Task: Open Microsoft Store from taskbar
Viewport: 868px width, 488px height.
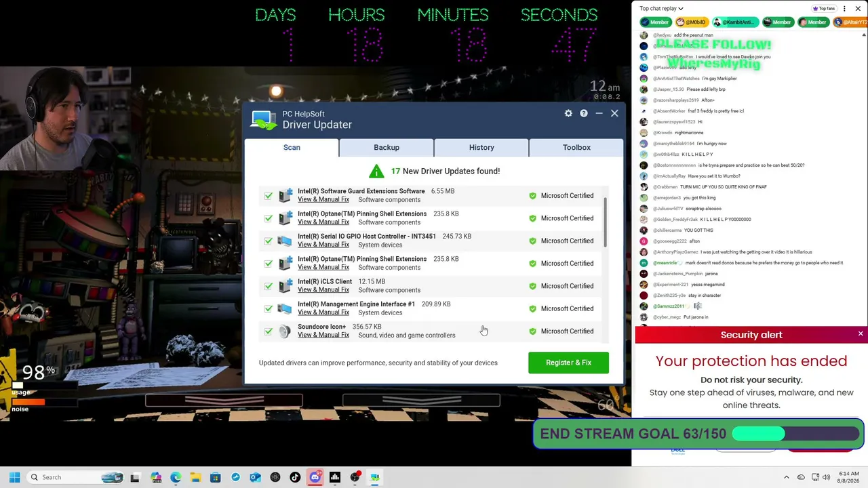Action: pos(215,477)
